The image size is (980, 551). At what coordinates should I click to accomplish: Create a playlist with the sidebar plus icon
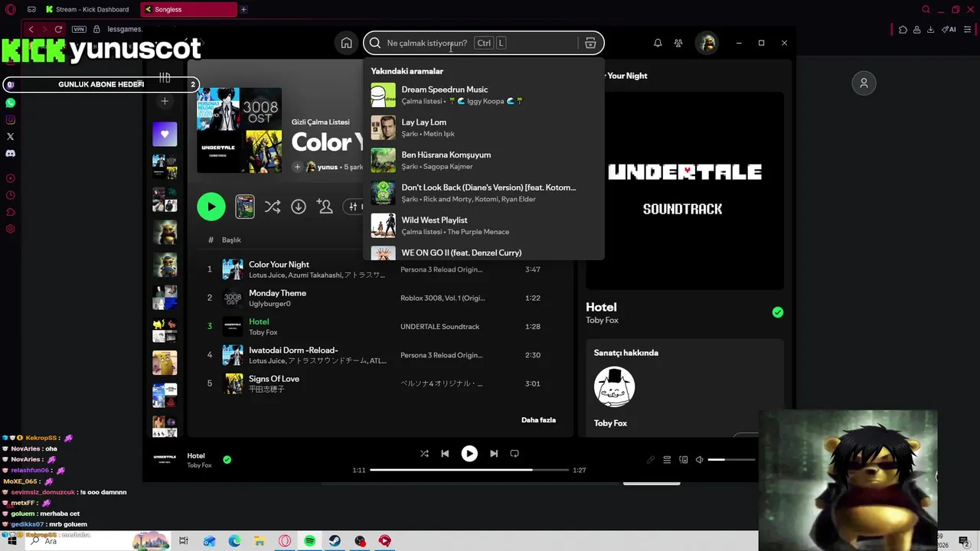(x=165, y=101)
